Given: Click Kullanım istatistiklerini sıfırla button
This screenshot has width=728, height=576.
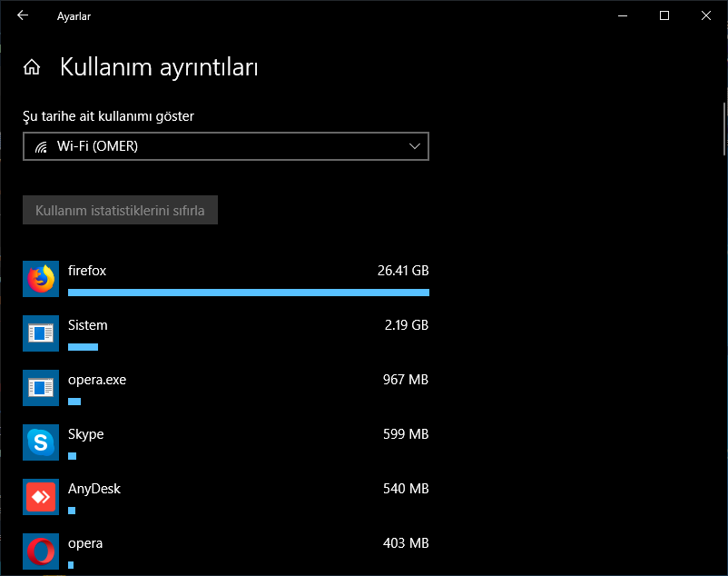Looking at the screenshot, I should [x=120, y=210].
